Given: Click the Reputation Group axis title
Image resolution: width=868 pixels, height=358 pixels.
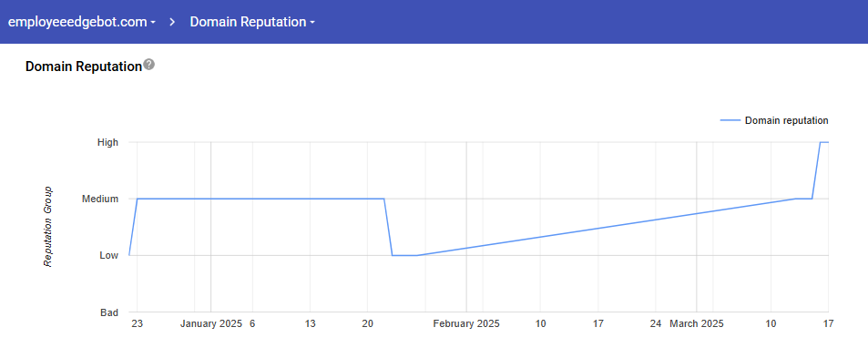Looking at the screenshot, I should pos(48,227).
